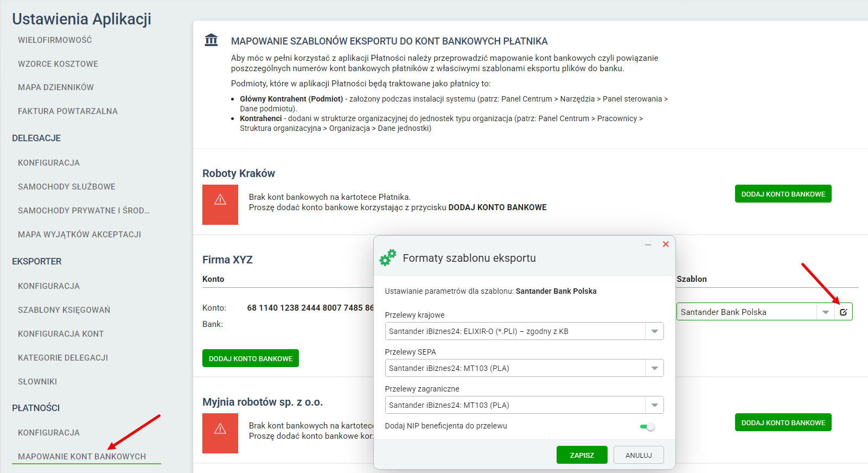This screenshot has width=868, height=473.
Task: Open the Przelewy zagraniczne dropdown arrow
Action: click(654, 405)
